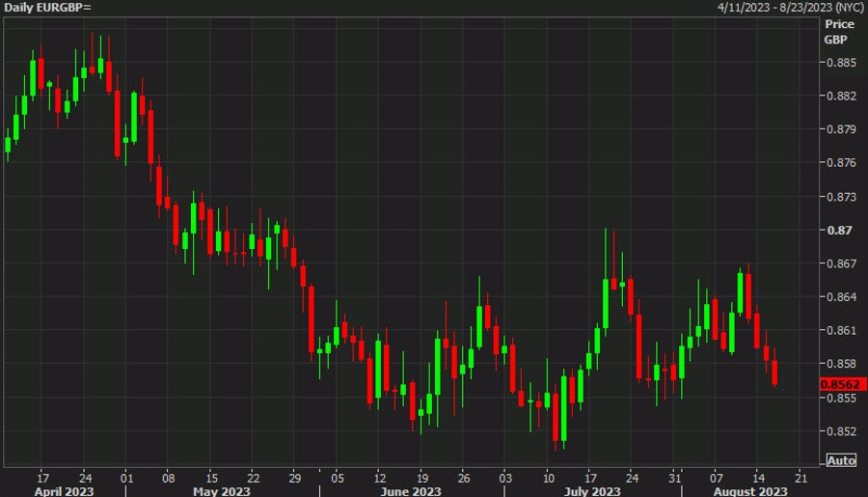Click the 17 July date tick
This screenshot has height=497, width=868.
(590, 478)
